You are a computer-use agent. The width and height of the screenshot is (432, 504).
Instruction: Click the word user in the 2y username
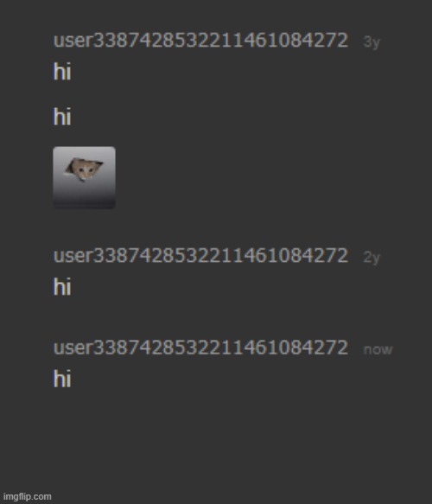73,256
